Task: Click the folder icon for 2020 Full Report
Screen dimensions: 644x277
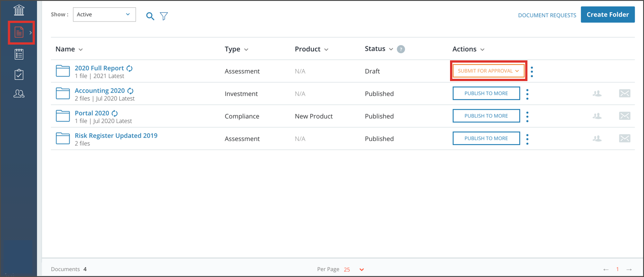Action: click(x=63, y=71)
